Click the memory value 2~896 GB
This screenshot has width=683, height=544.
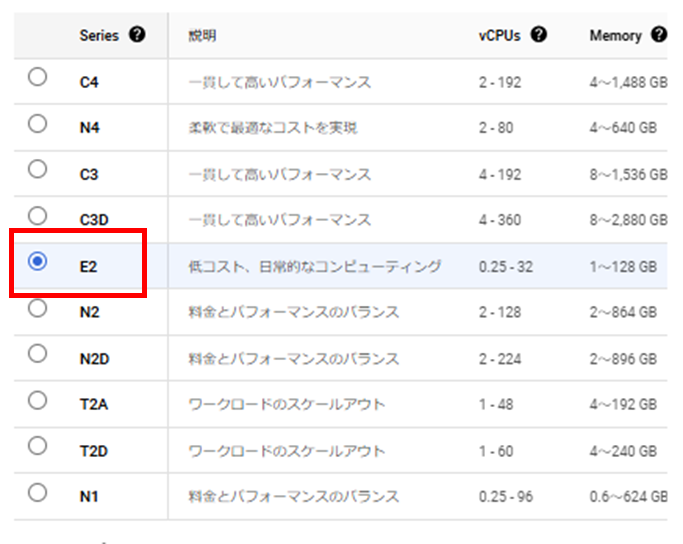(x=623, y=359)
